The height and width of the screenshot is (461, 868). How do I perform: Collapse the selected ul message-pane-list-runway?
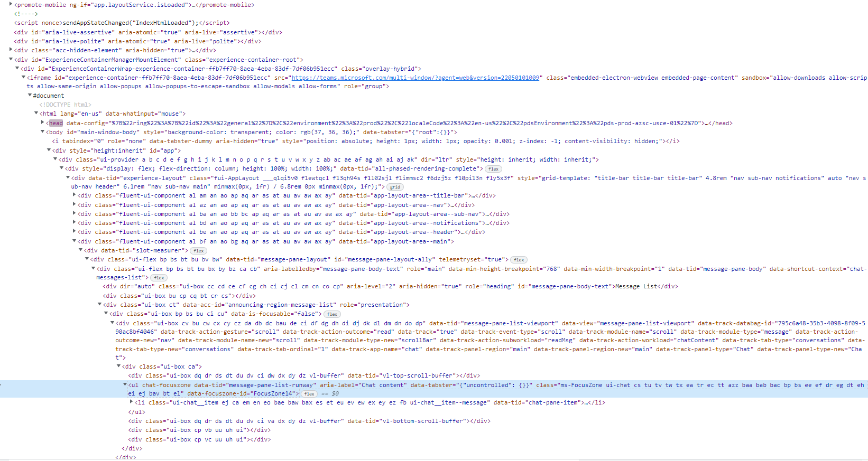[x=125, y=384]
